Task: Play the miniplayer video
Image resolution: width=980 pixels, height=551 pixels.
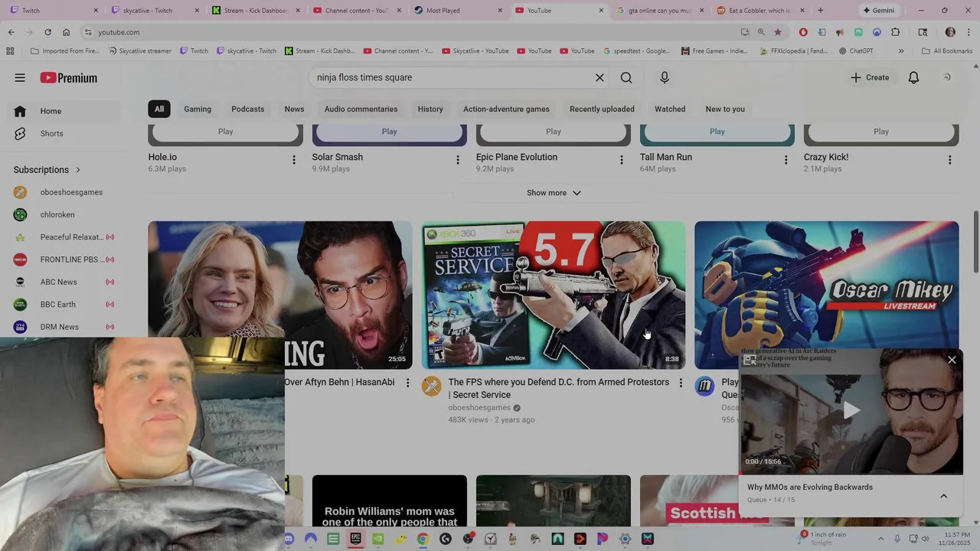Action: [851, 410]
